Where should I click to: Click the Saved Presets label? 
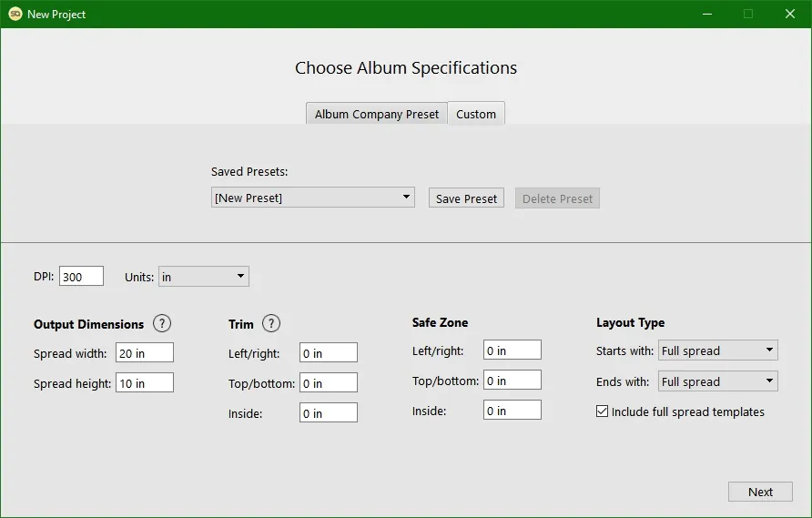(x=249, y=171)
